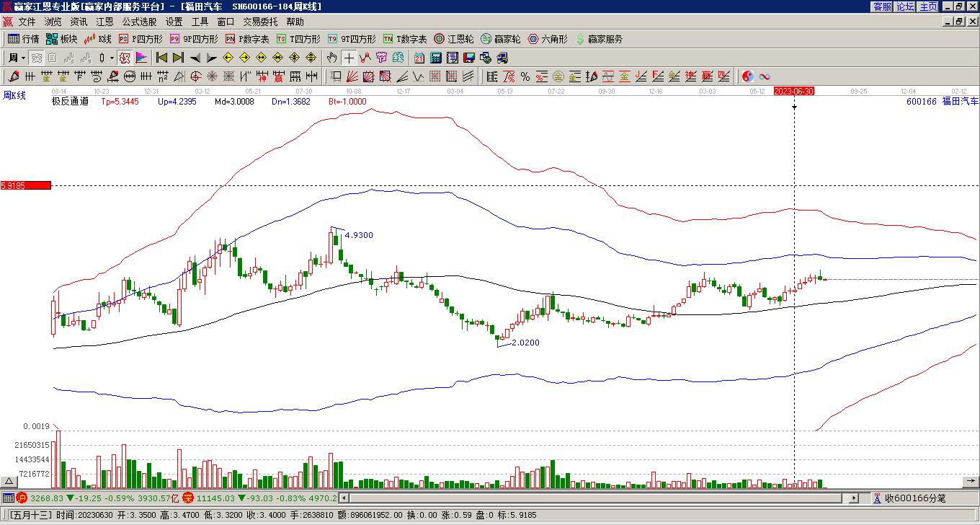
Task: Click the red 2023-06-30 date marker
Action: tap(794, 91)
